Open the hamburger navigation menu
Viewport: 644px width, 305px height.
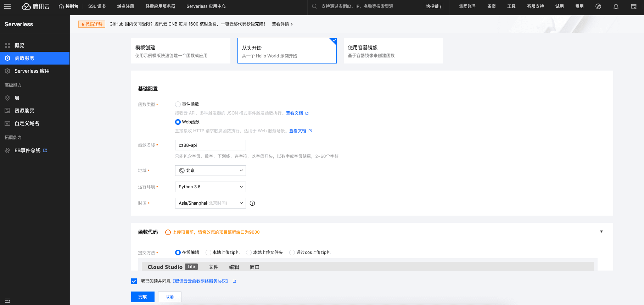pos(7,6)
